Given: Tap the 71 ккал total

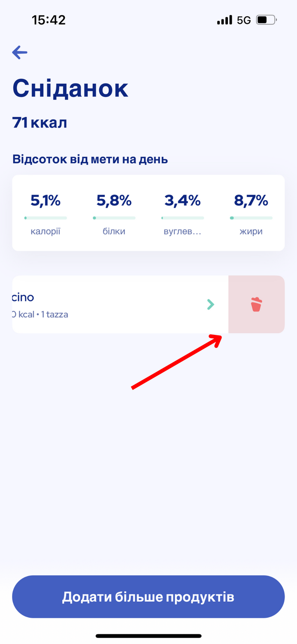Looking at the screenshot, I should point(40,123).
